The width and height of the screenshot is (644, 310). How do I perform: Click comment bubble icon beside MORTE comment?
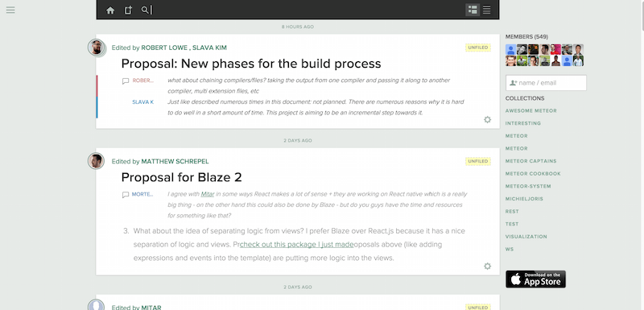tap(126, 195)
